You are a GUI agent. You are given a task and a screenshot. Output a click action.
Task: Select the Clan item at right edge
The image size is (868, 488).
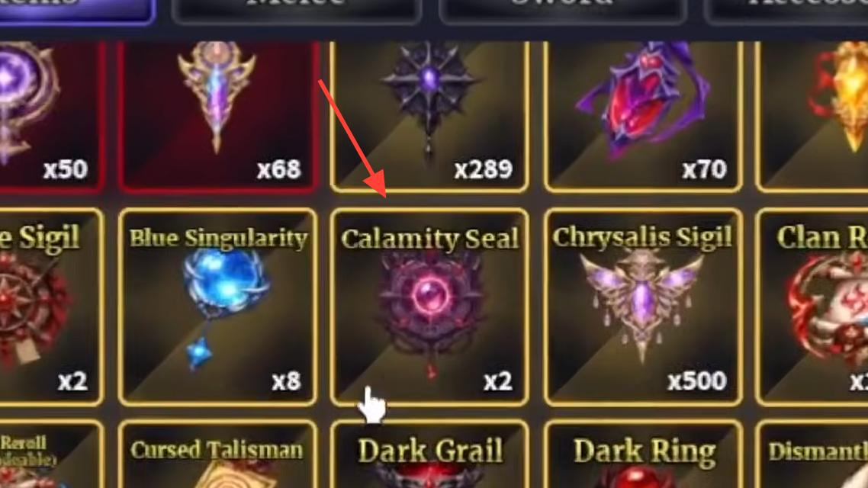pos(812,307)
